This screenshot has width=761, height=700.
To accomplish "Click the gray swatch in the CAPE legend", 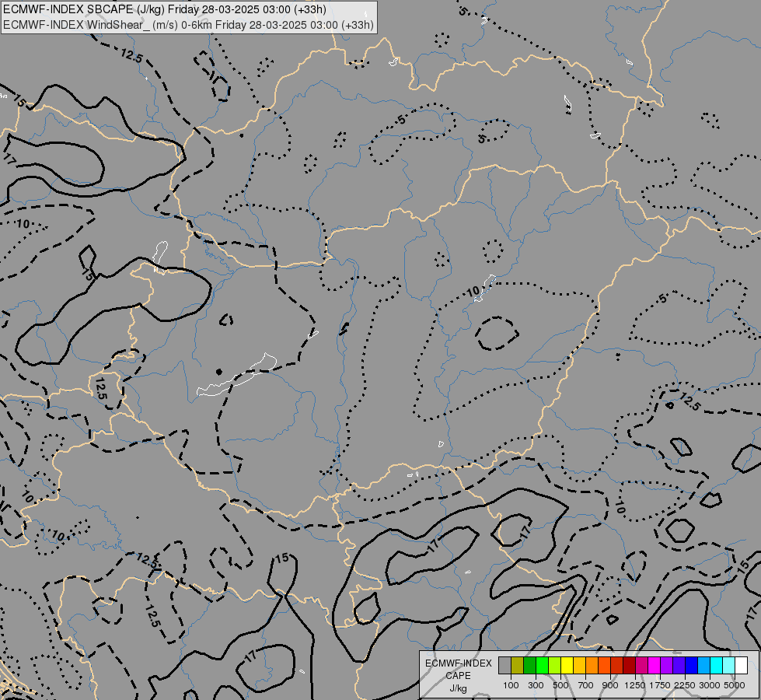I will (504, 665).
